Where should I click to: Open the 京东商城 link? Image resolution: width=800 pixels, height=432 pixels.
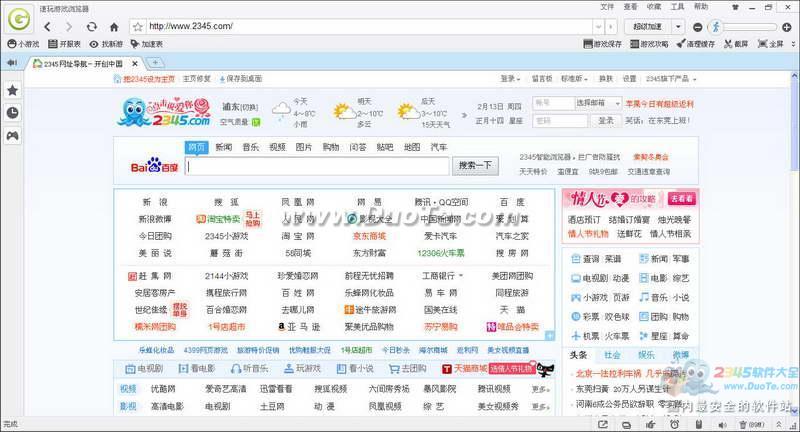368,236
